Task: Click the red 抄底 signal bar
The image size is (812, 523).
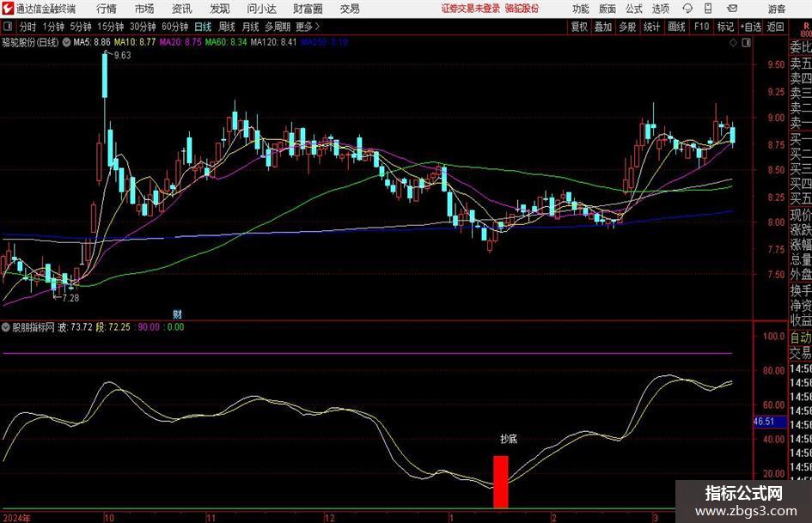Action: [x=501, y=482]
